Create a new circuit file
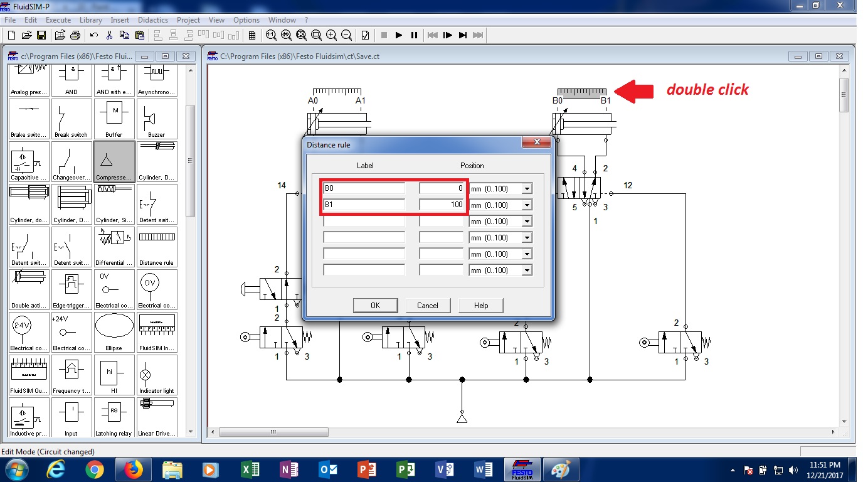Viewport: 868px width, 482px height. point(11,35)
